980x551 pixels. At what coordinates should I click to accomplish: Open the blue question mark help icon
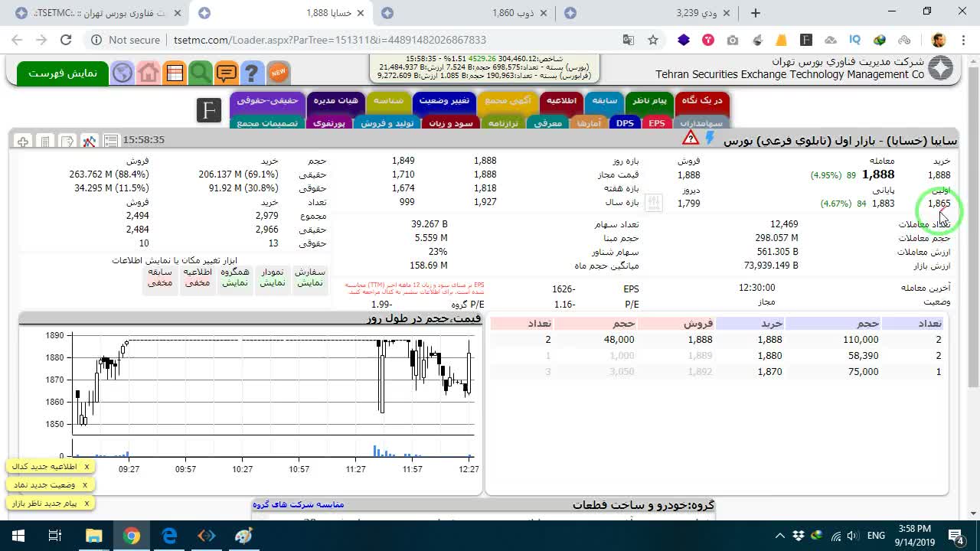pos(252,73)
